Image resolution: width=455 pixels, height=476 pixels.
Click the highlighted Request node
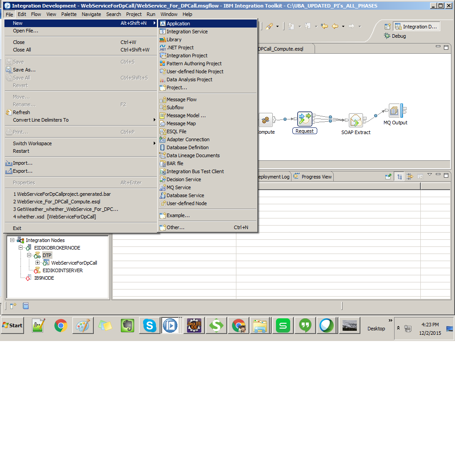click(x=304, y=119)
